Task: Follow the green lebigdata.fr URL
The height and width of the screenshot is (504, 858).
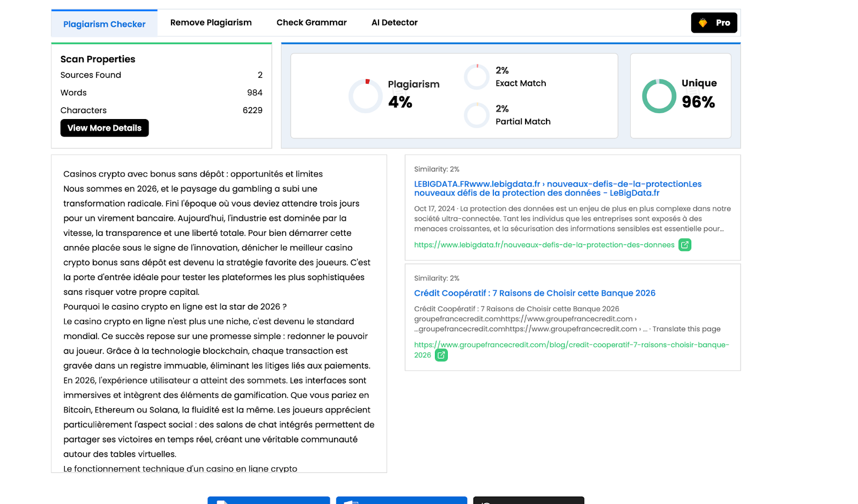Action: click(544, 245)
